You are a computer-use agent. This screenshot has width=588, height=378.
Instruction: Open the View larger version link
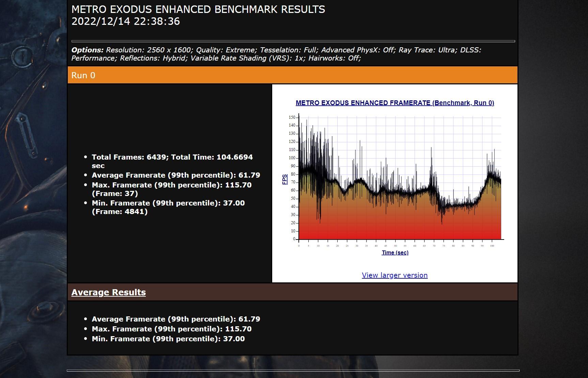[394, 275]
